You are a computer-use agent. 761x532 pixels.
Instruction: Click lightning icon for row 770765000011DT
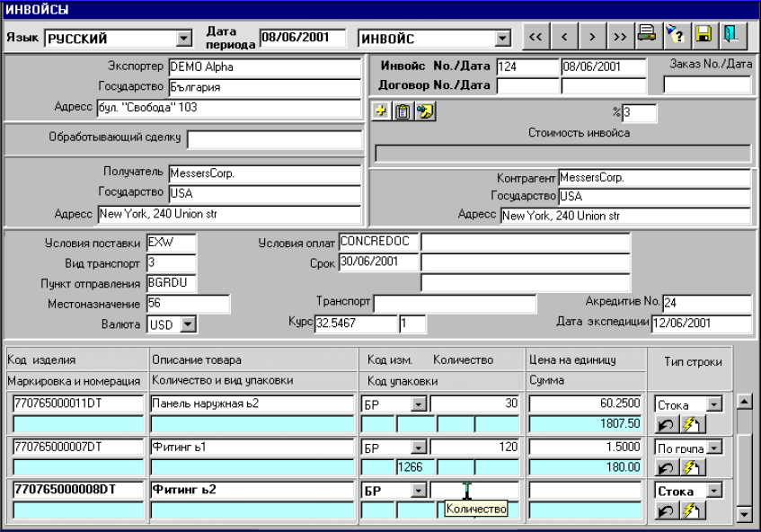[692, 425]
